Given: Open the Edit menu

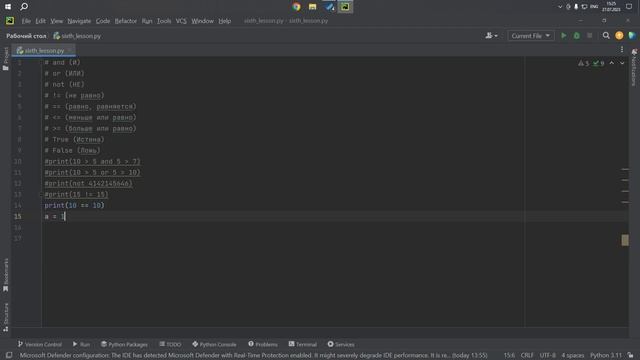Looking at the screenshot, I should click(x=40, y=21).
